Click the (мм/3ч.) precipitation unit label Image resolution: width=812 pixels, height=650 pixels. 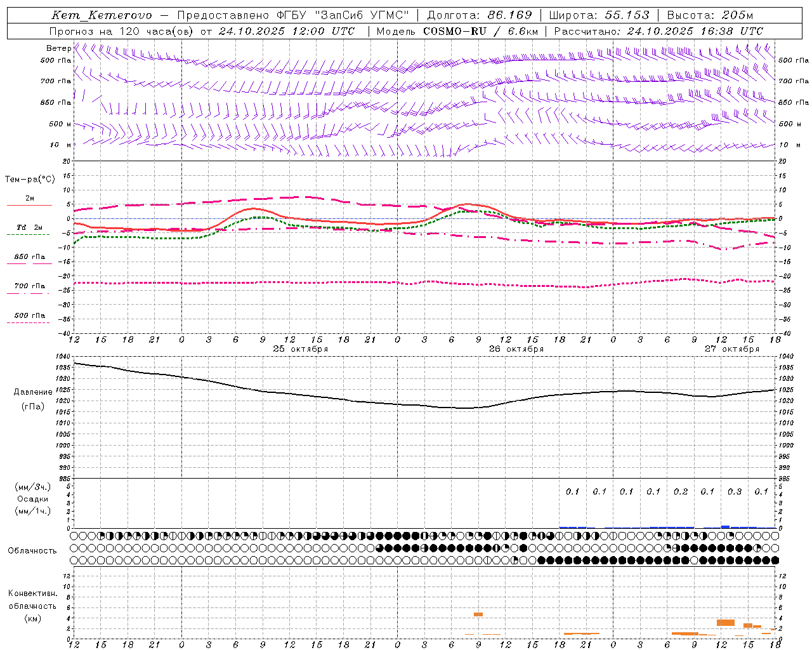coord(33,487)
